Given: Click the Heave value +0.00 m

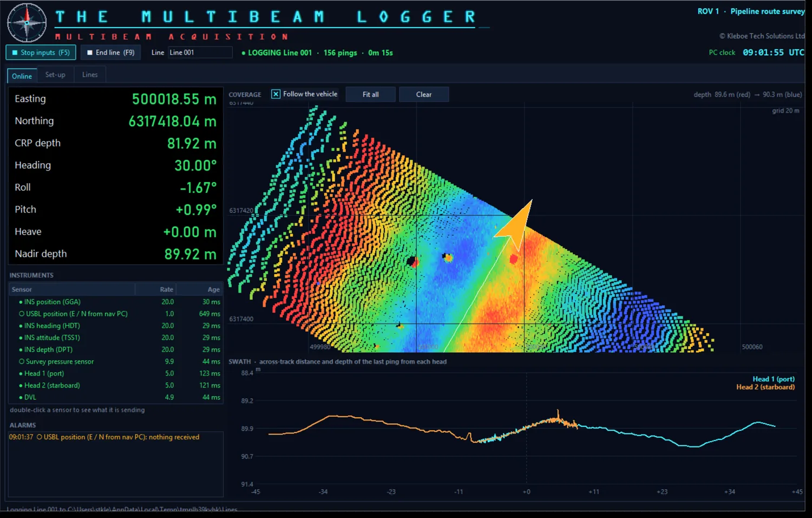Looking at the screenshot, I should click(x=190, y=232).
